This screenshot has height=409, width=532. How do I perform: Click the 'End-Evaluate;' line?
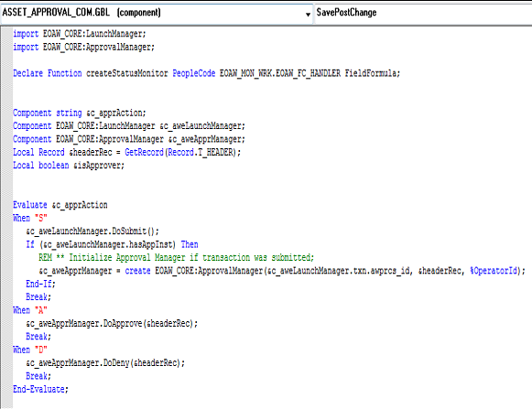point(40,390)
